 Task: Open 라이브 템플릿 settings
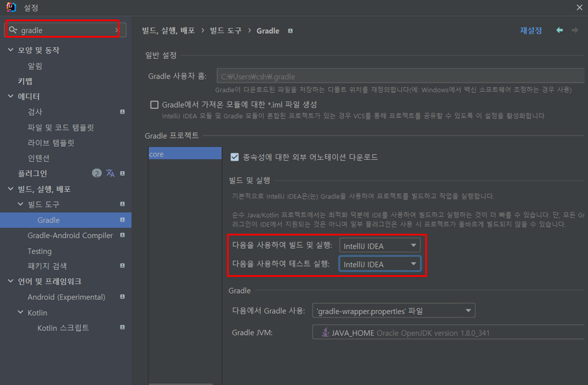click(51, 143)
